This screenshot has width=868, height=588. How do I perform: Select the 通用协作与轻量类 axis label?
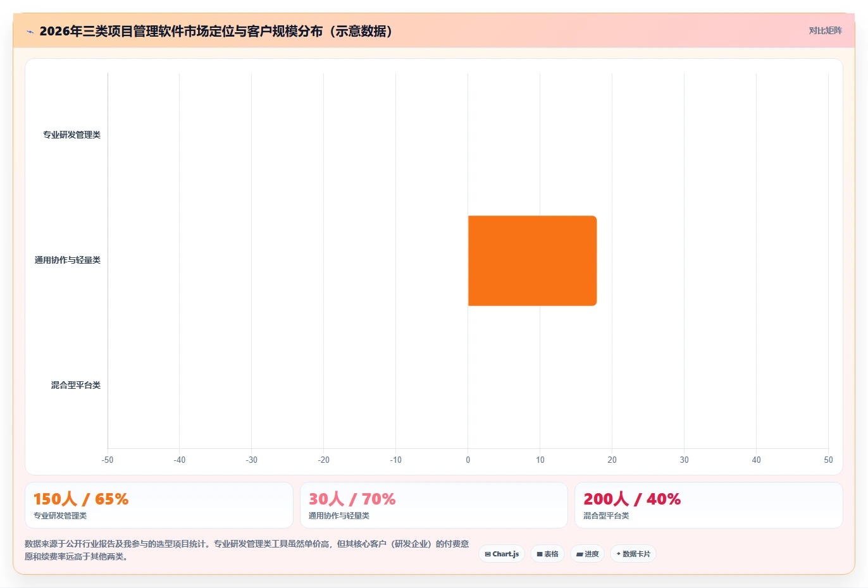point(68,260)
